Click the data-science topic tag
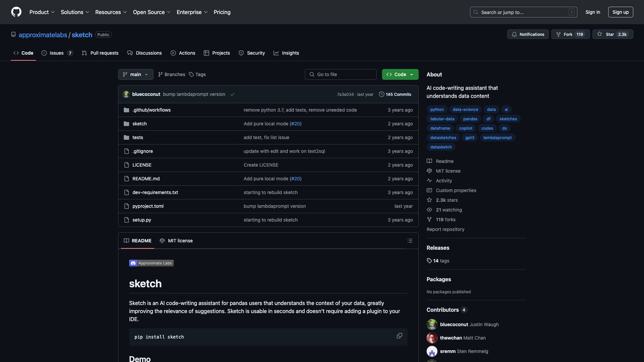This screenshot has width=644, height=362. pyautogui.click(x=465, y=110)
